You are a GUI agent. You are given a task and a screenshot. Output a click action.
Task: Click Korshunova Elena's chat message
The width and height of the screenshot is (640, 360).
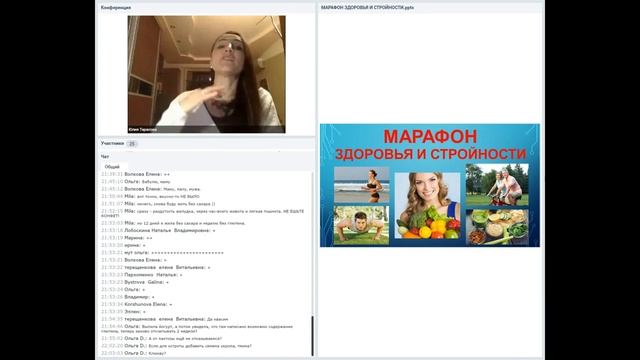point(137,304)
